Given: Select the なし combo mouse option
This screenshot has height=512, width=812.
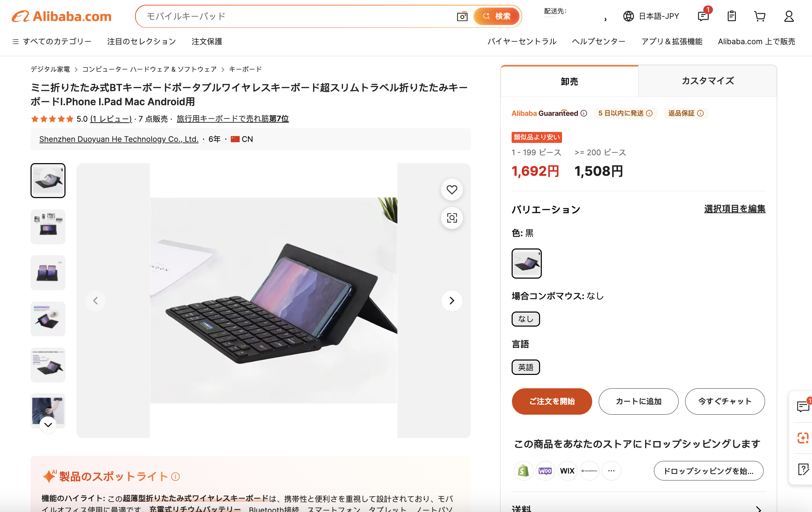Looking at the screenshot, I should (526, 319).
